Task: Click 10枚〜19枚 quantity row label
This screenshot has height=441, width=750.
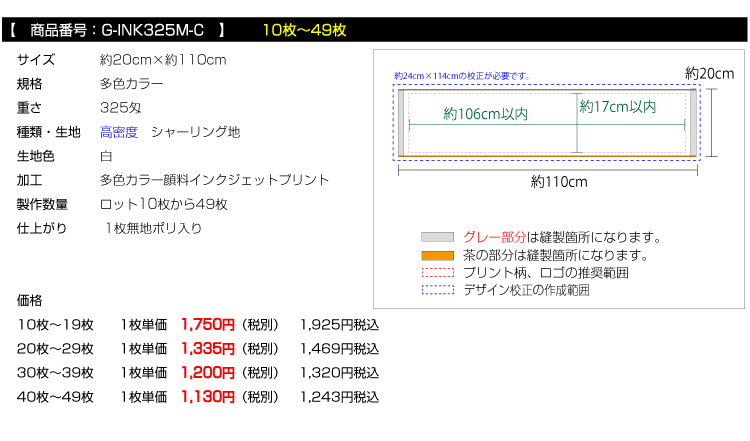Action: (55, 325)
